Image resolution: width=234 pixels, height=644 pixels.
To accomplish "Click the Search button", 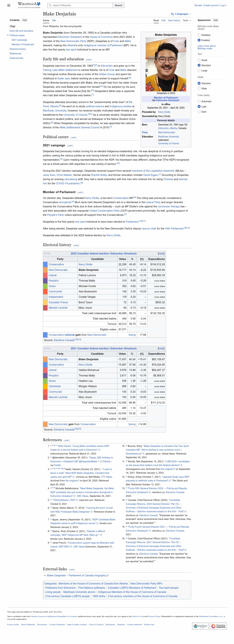I will (x=118, y=5).
